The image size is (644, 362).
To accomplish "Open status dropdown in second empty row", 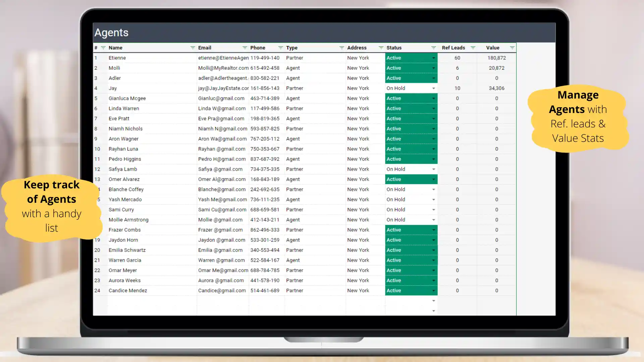I will click(x=433, y=311).
